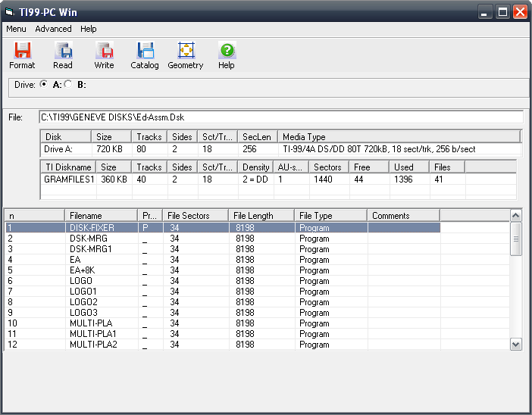Click the File path input field
Viewport: 532px width, 415px height.
[x=281, y=117]
